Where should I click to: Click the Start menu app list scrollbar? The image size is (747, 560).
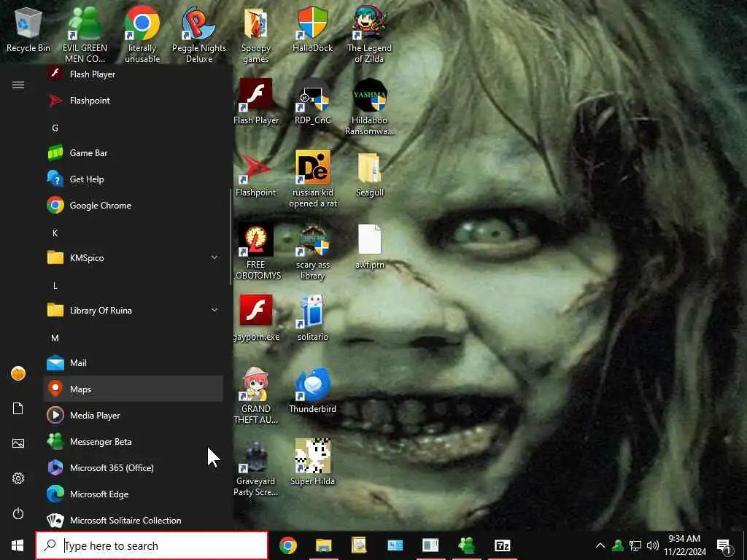231,237
